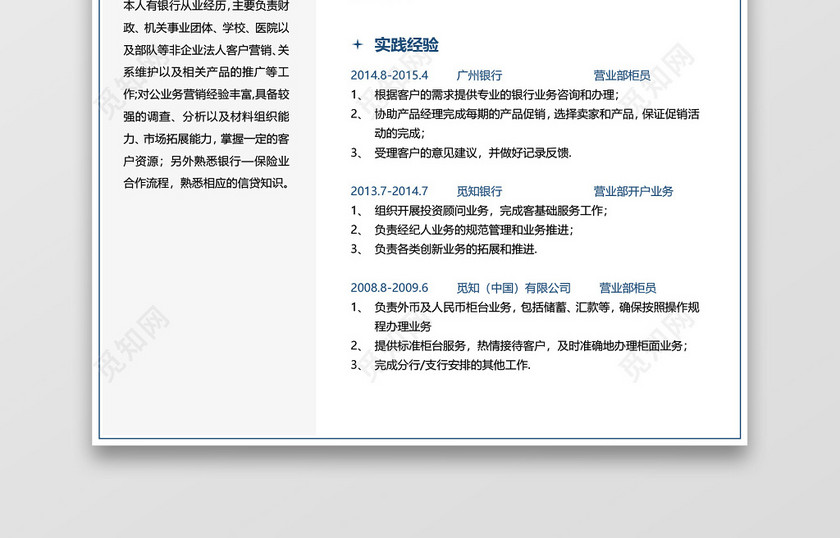Click line 负责各类创新业务的拓展和推进

[455, 249]
